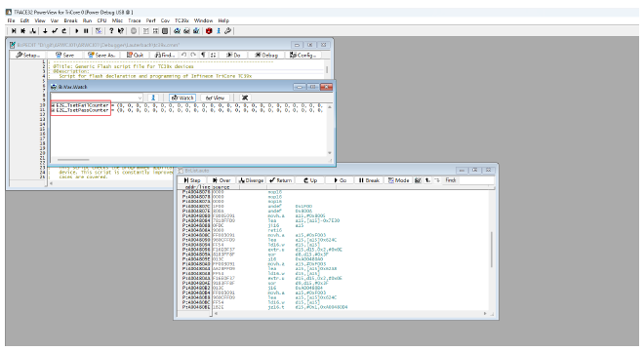Click the context help pointer icon
The image size is (644, 351).
121,31
